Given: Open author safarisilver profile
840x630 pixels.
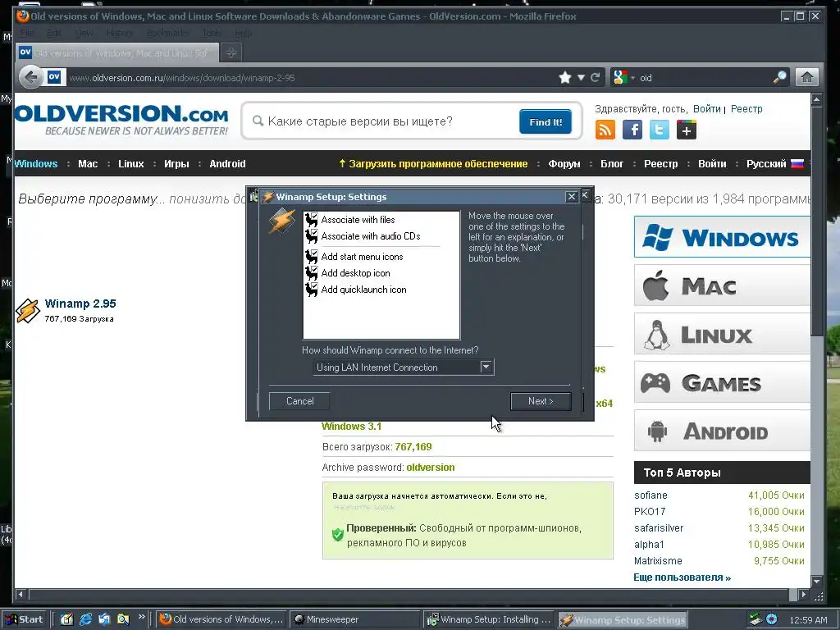Looking at the screenshot, I should click(659, 528).
